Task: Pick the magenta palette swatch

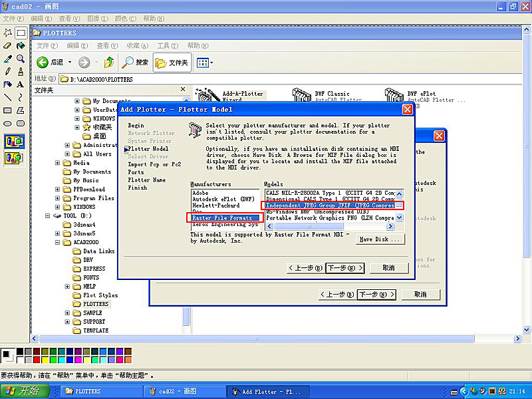Action: (78, 360)
